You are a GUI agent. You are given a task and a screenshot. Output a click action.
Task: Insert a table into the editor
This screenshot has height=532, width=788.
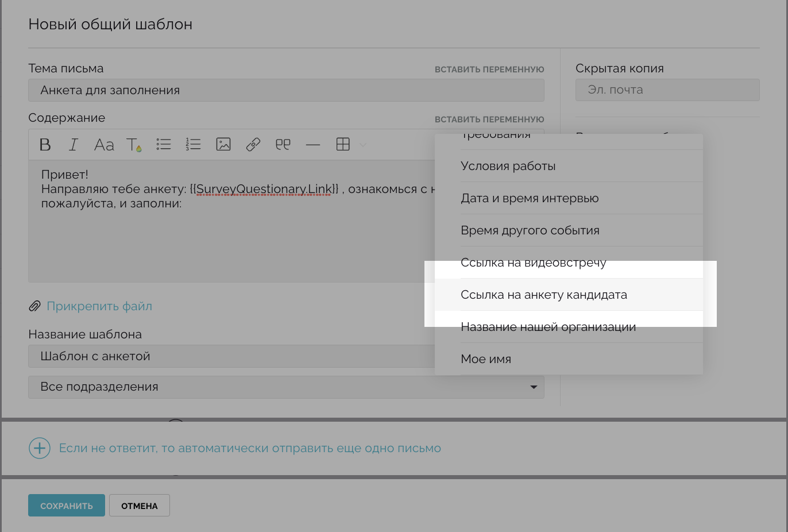[343, 145]
